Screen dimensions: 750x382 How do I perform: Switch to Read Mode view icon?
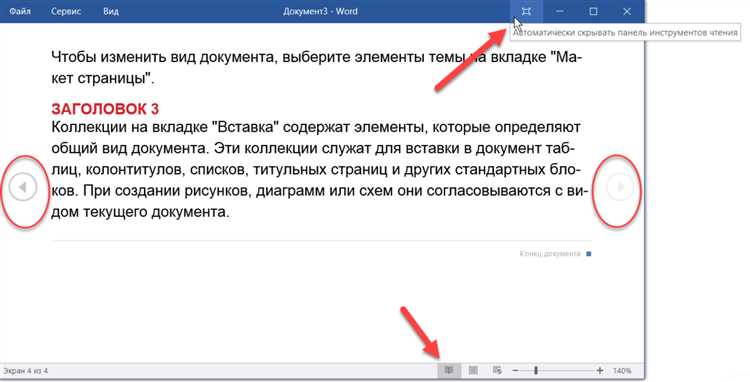click(x=449, y=370)
